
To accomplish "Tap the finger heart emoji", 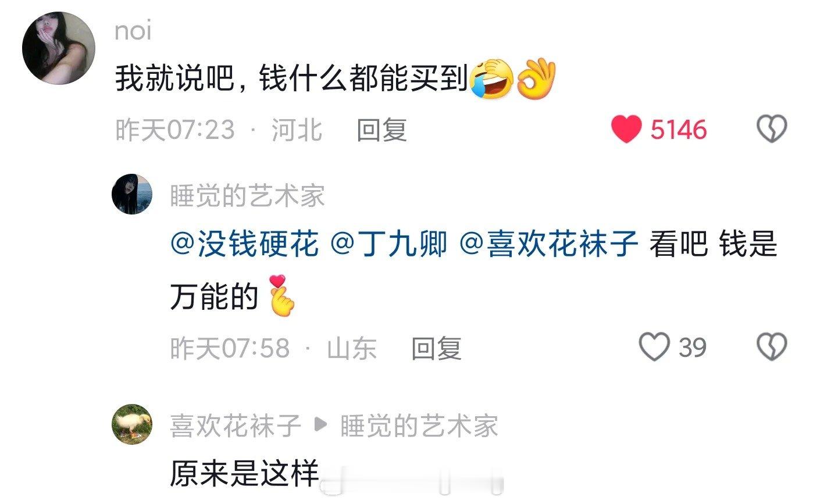I will [282, 296].
